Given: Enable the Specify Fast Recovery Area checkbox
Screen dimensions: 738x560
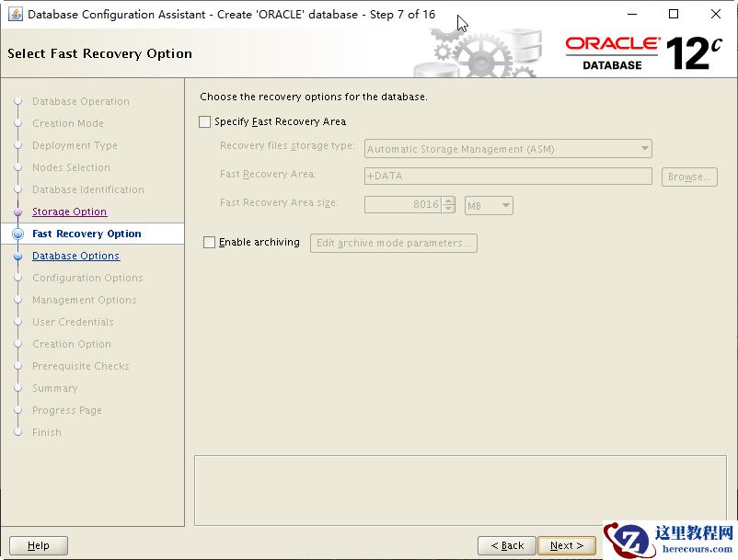Looking at the screenshot, I should tap(204, 121).
